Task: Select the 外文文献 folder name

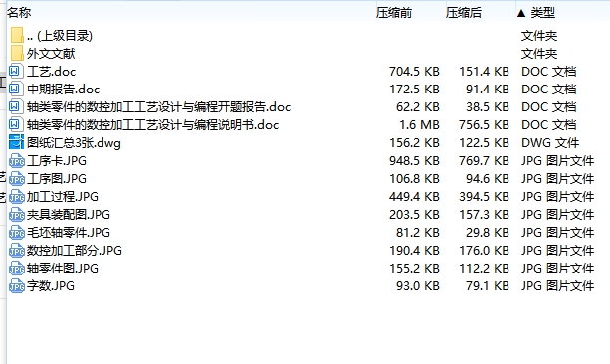Action: click(51, 54)
